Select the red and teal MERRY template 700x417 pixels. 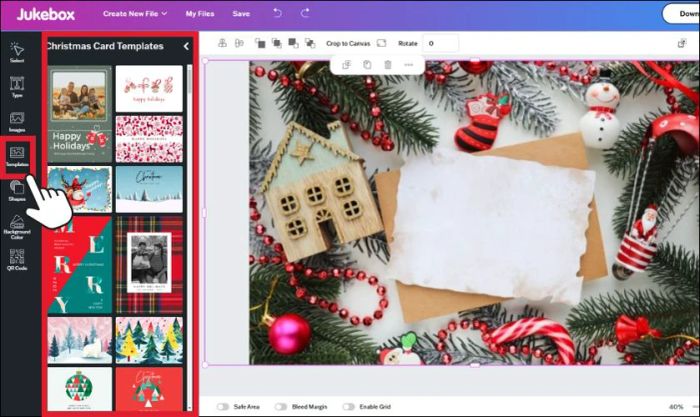[x=80, y=265]
